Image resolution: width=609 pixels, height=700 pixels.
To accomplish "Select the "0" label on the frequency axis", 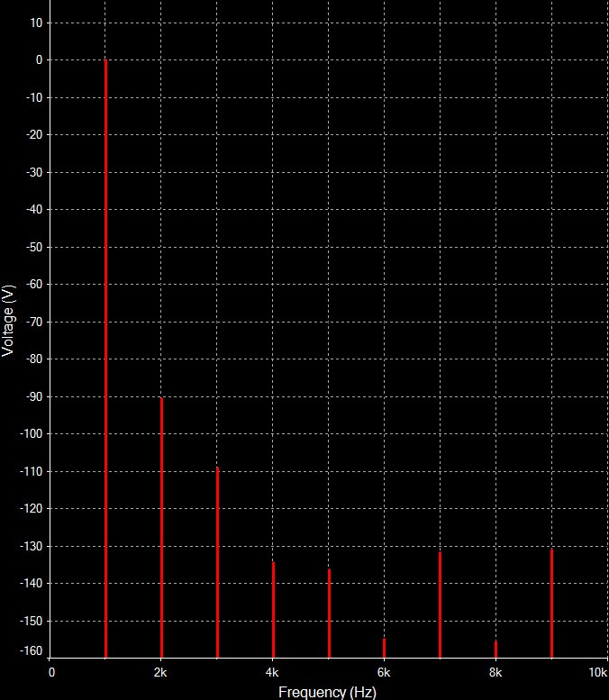I will pos(51,672).
